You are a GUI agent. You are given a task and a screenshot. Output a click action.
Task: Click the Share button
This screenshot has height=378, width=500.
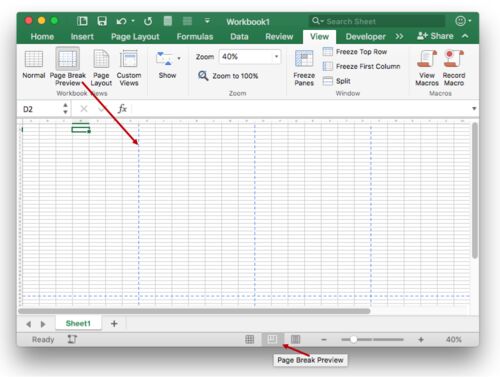[435, 36]
